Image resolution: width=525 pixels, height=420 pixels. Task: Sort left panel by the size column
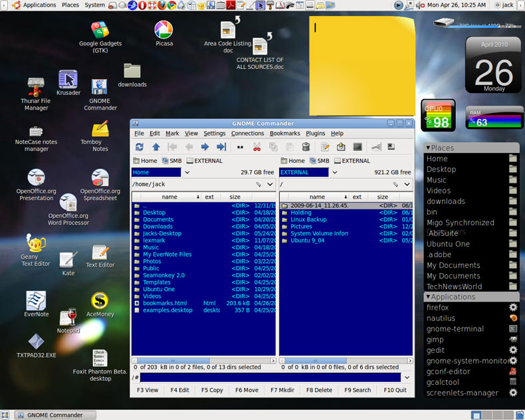click(x=235, y=197)
